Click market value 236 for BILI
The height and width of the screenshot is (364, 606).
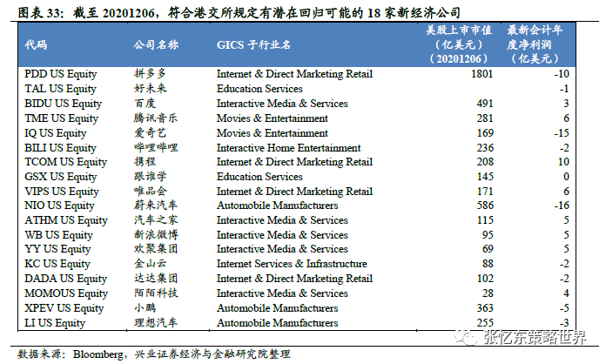point(485,148)
